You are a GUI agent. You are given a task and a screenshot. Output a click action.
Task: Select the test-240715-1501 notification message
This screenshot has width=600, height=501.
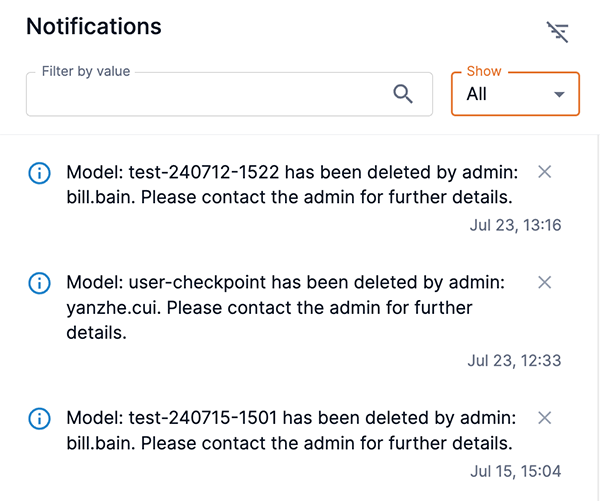coord(290,429)
